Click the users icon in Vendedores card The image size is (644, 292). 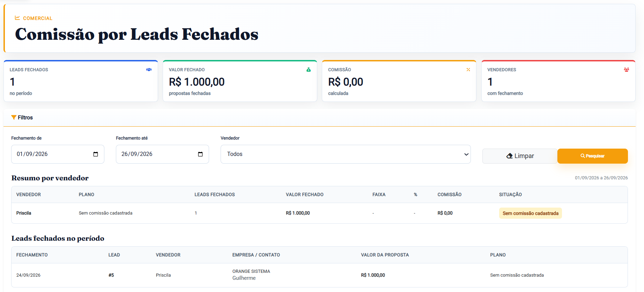pos(627,69)
